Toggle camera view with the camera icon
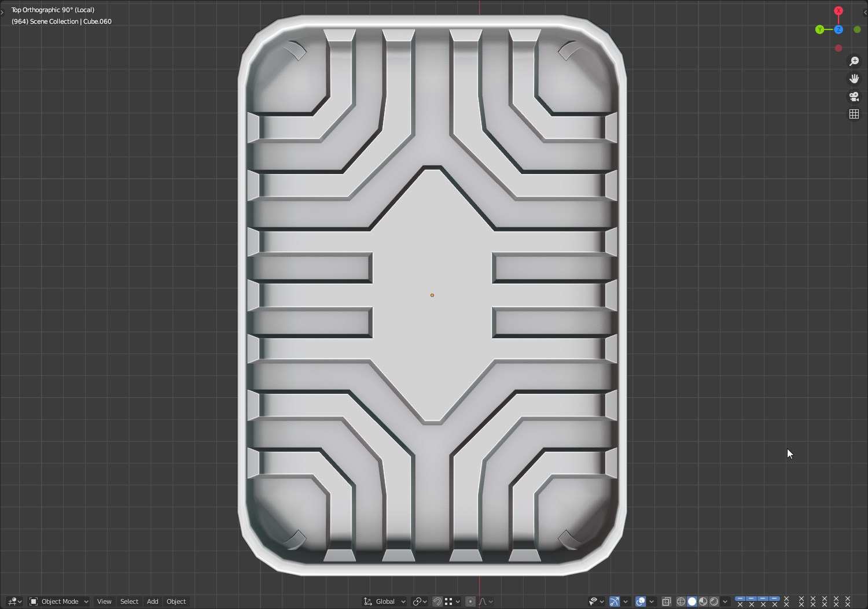 [854, 97]
